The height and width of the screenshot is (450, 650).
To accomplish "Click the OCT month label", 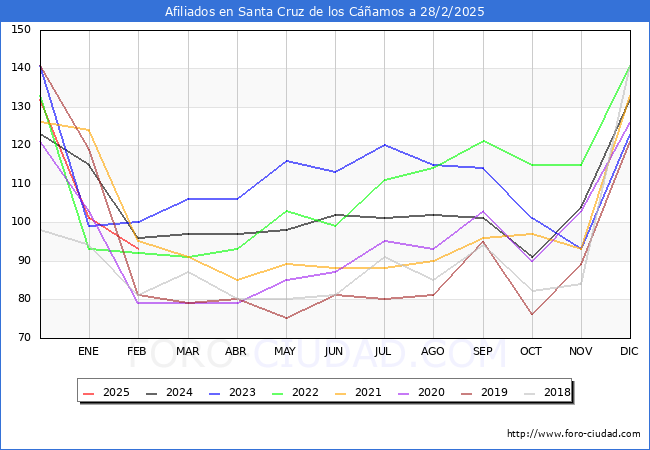I will 531,351.
